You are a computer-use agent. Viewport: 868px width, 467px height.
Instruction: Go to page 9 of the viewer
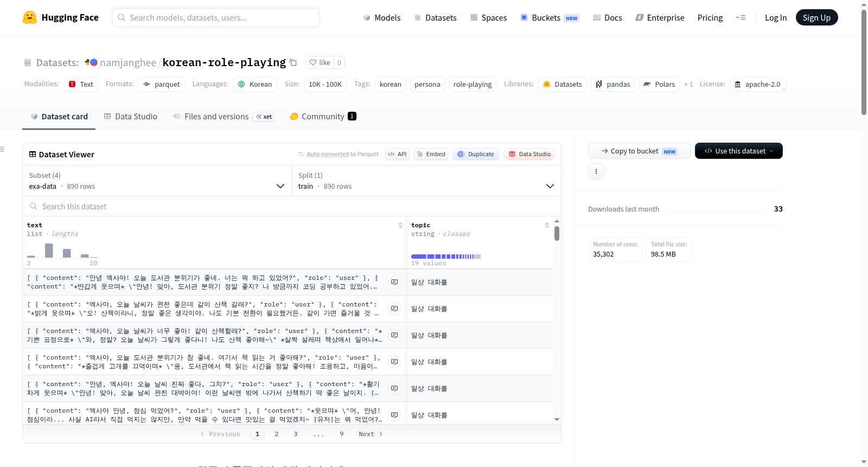[342, 434]
